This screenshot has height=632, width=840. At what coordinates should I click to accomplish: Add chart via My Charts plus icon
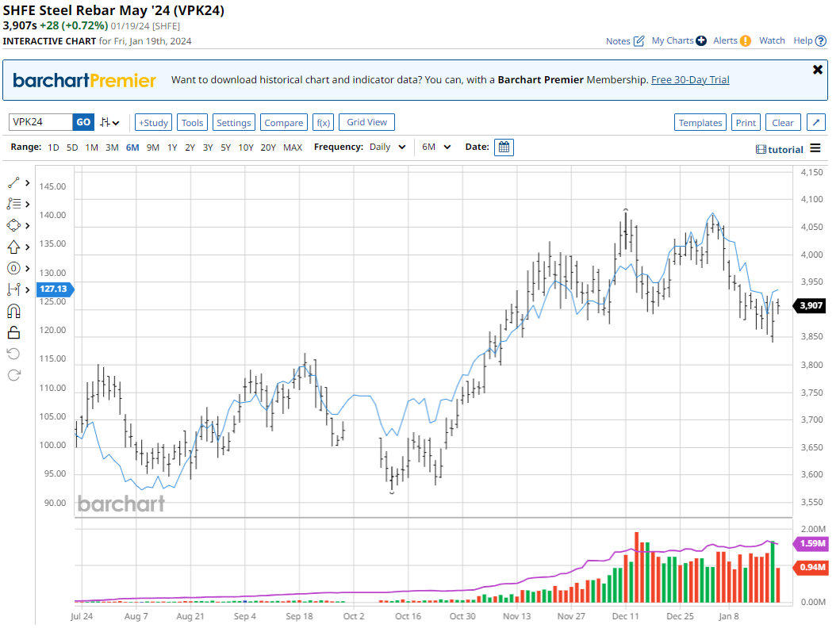click(x=701, y=41)
